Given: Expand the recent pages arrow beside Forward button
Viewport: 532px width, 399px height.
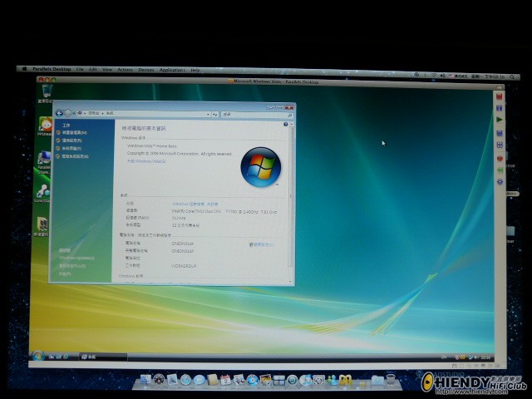Looking at the screenshot, I should coord(74,113).
